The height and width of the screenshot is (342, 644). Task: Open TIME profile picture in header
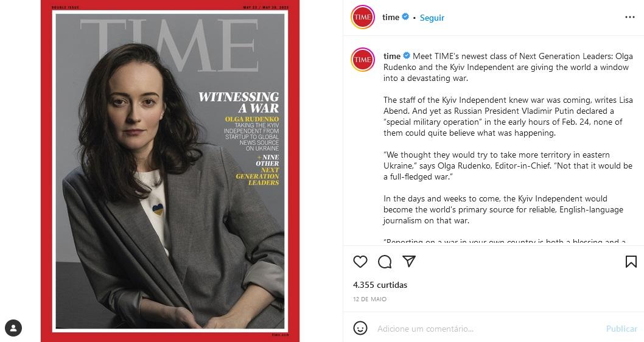point(363,17)
